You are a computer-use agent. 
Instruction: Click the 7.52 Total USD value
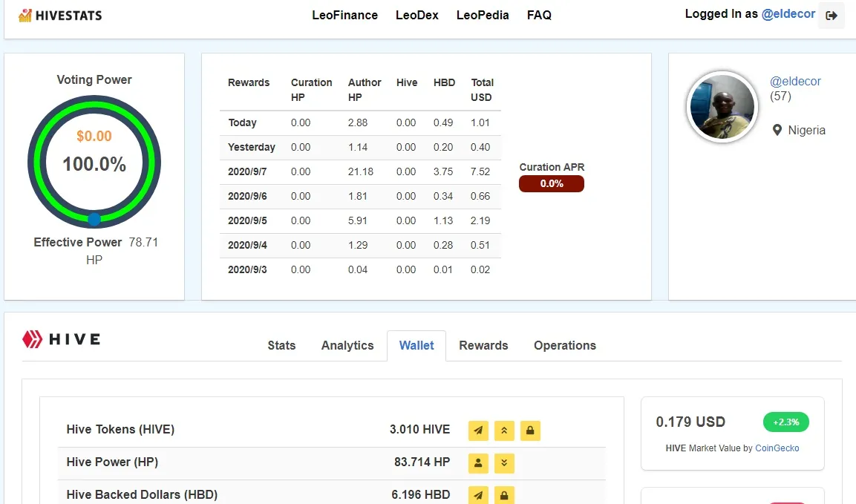[480, 172]
